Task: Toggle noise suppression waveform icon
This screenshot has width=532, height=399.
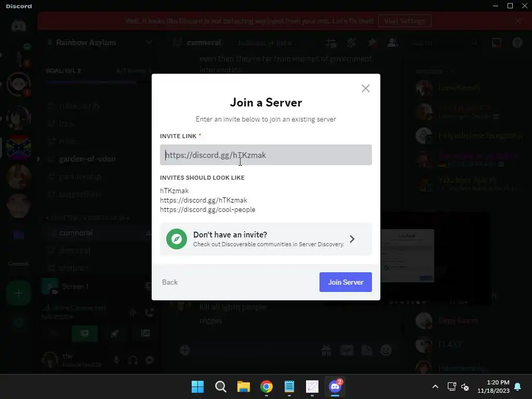Action: pos(132,312)
